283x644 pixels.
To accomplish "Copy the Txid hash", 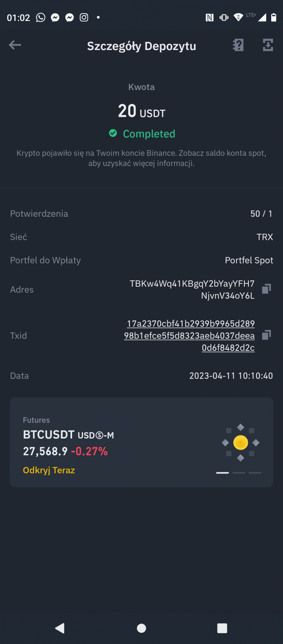I will 266,335.
